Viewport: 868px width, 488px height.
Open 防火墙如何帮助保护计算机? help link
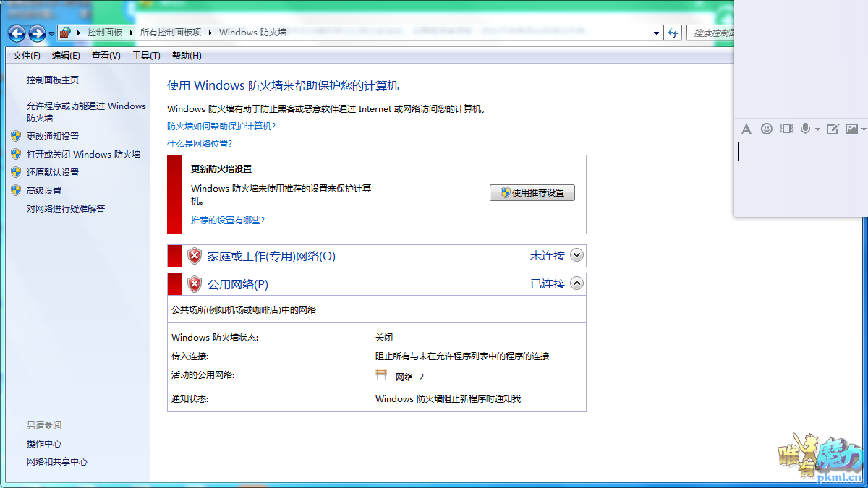click(x=221, y=126)
